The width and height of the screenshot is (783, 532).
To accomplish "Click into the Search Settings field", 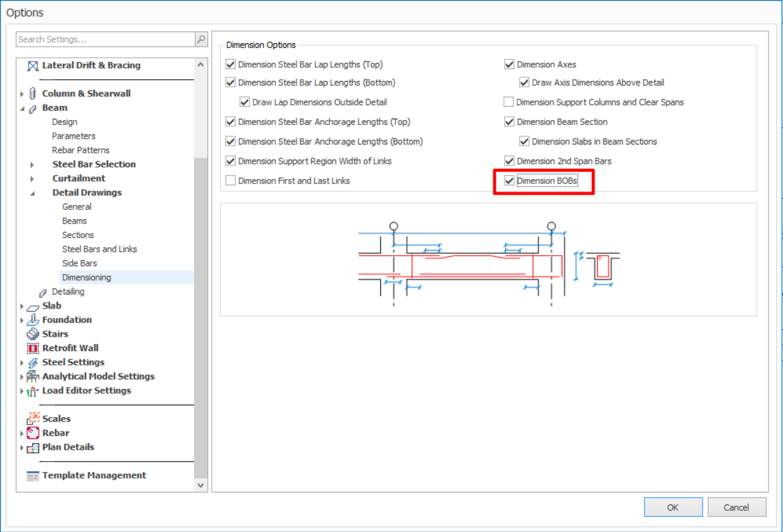I will [x=105, y=39].
